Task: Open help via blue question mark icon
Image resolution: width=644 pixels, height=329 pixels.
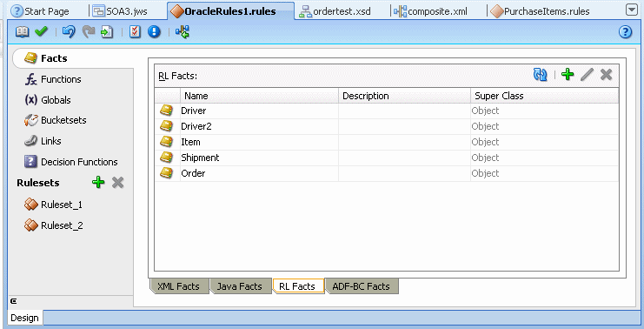Action: point(625,31)
